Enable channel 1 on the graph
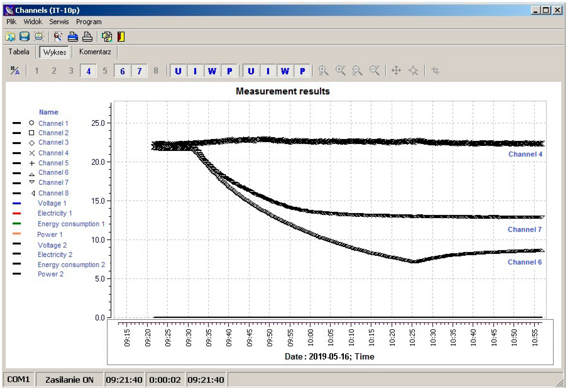Viewport: 569px width, 392px height. pos(37,71)
